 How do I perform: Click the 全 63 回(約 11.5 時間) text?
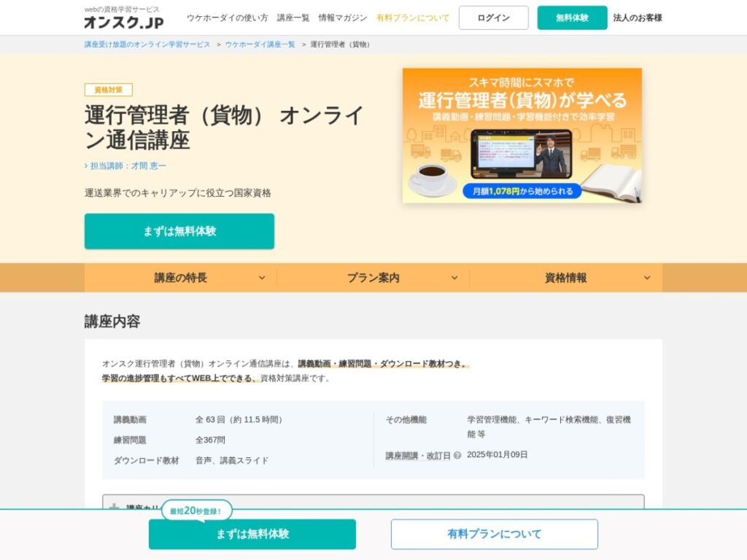pyautogui.click(x=239, y=419)
